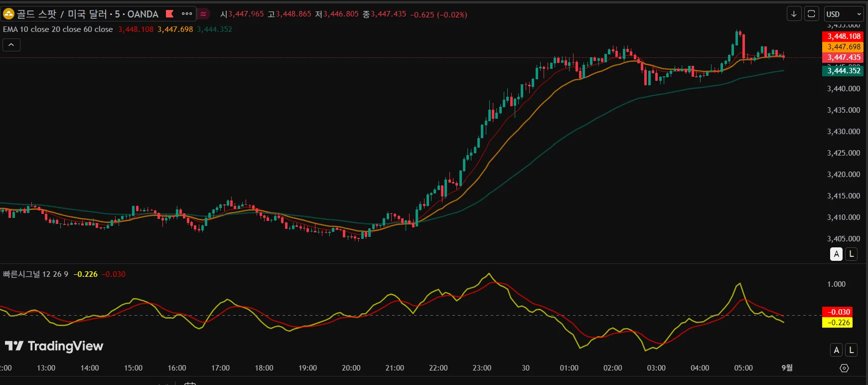Click the high price 고 3,448.865

(289, 14)
